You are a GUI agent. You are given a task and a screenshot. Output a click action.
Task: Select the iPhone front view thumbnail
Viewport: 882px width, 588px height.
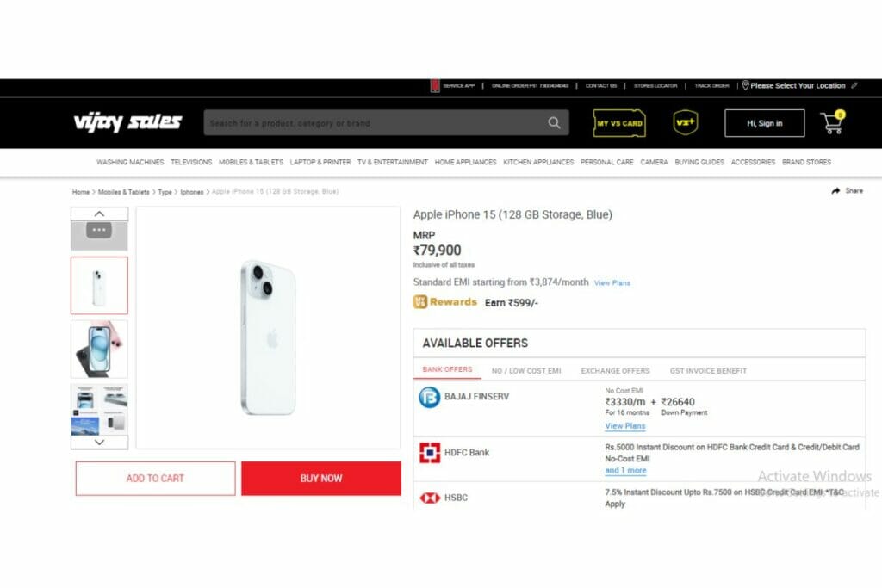point(100,349)
